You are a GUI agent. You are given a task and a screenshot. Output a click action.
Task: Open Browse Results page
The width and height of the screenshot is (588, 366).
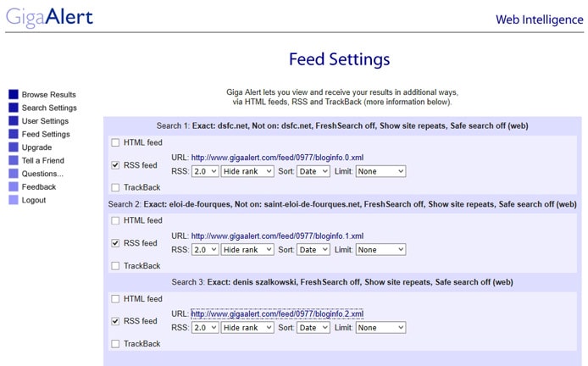point(49,95)
